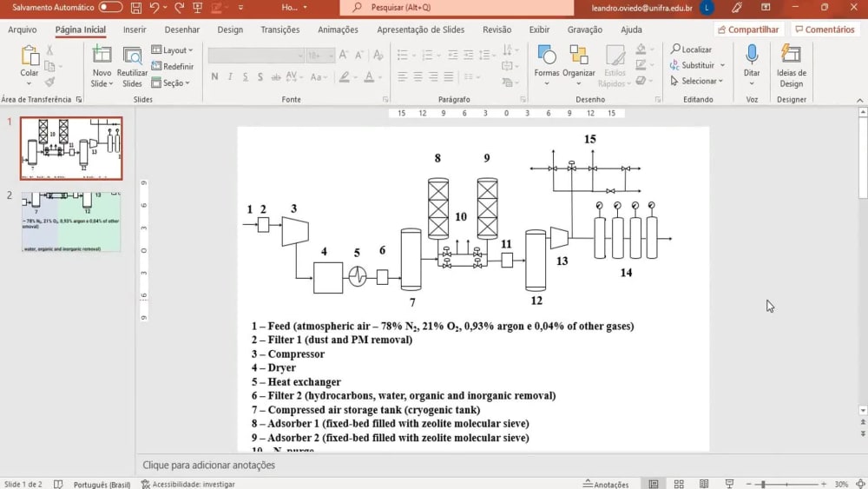Select slide 2 thumbnail
Viewport: 868px width, 489px height.
click(71, 221)
